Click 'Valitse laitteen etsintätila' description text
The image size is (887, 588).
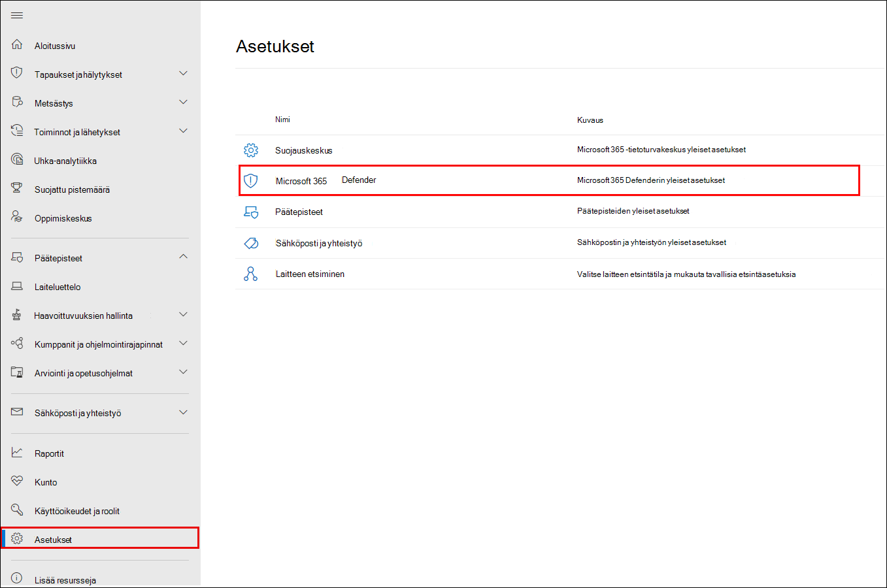[686, 274]
